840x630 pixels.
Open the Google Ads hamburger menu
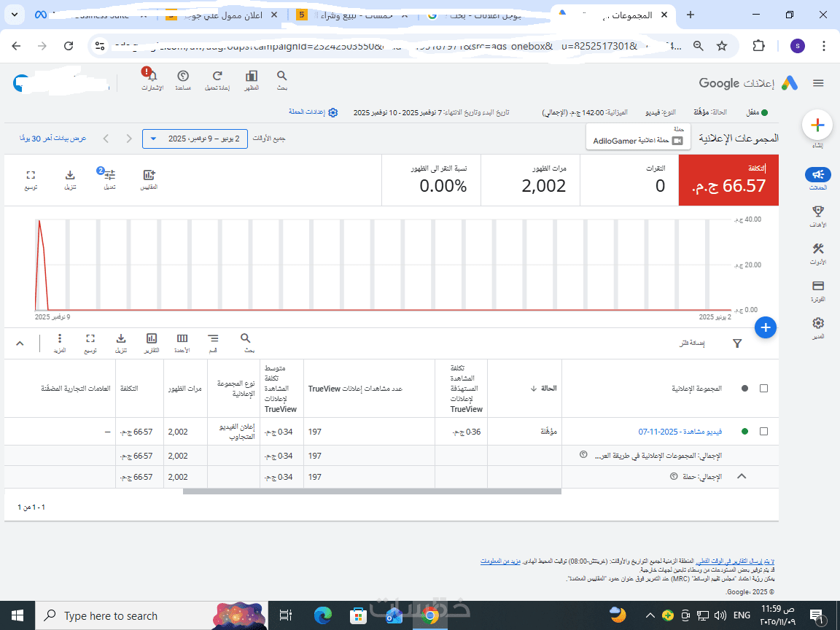(x=818, y=83)
